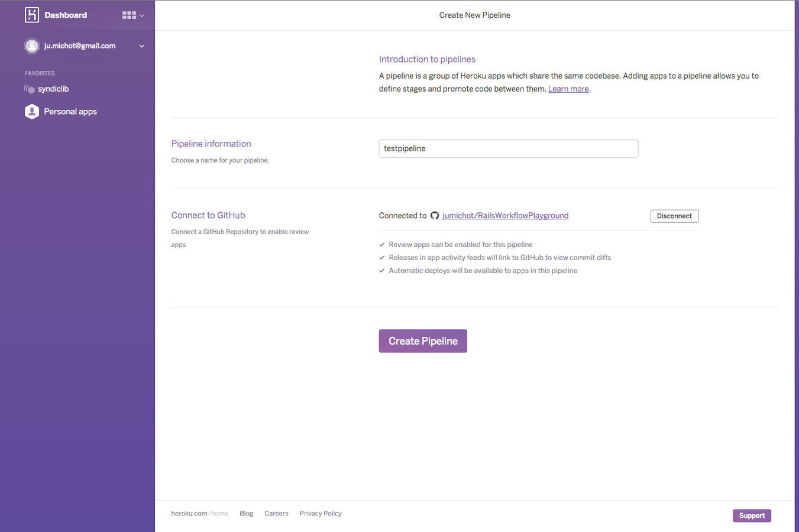The height and width of the screenshot is (532, 799).
Task: Click 'Automatic deploys will be available' text
Action: (483, 271)
